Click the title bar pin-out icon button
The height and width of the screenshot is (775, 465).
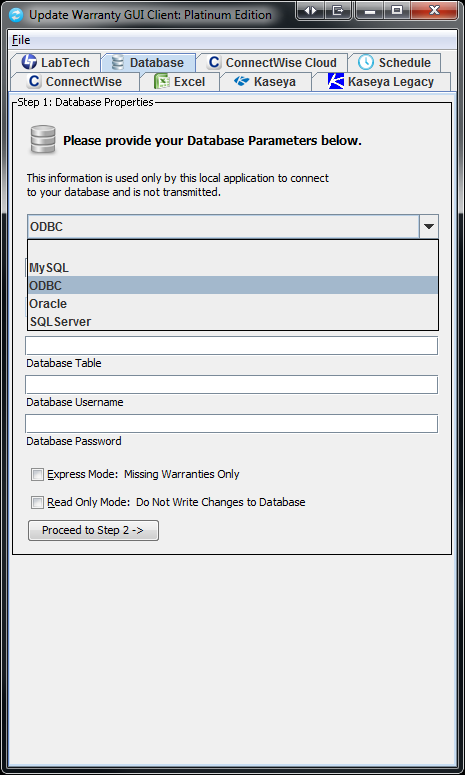(x=338, y=10)
